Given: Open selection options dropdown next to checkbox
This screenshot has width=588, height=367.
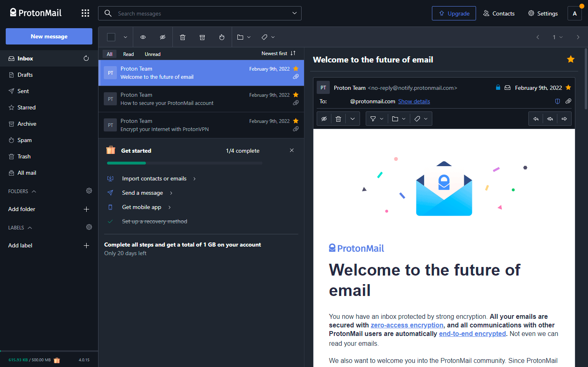Looking at the screenshot, I should 125,37.
